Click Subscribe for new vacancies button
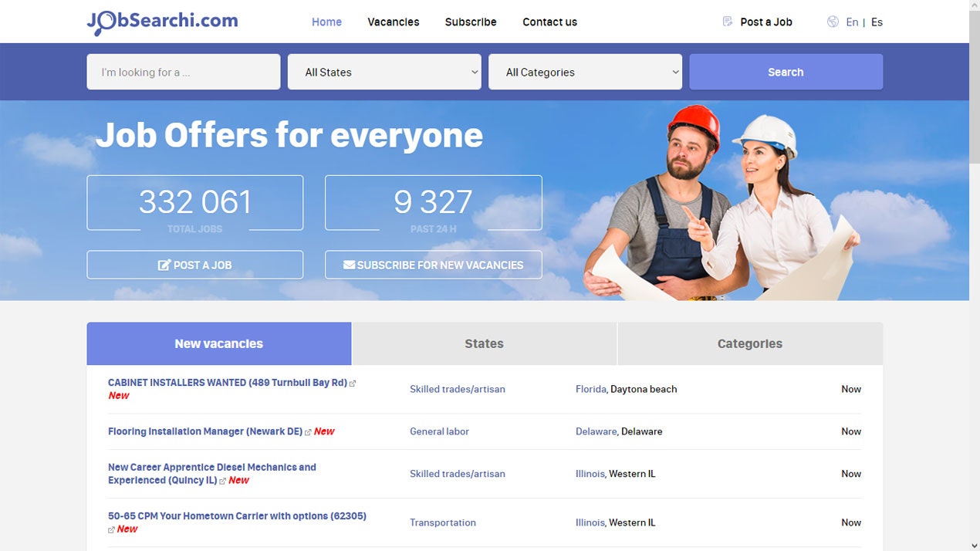Screen dimensions: 980x551 pyautogui.click(x=433, y=265)
